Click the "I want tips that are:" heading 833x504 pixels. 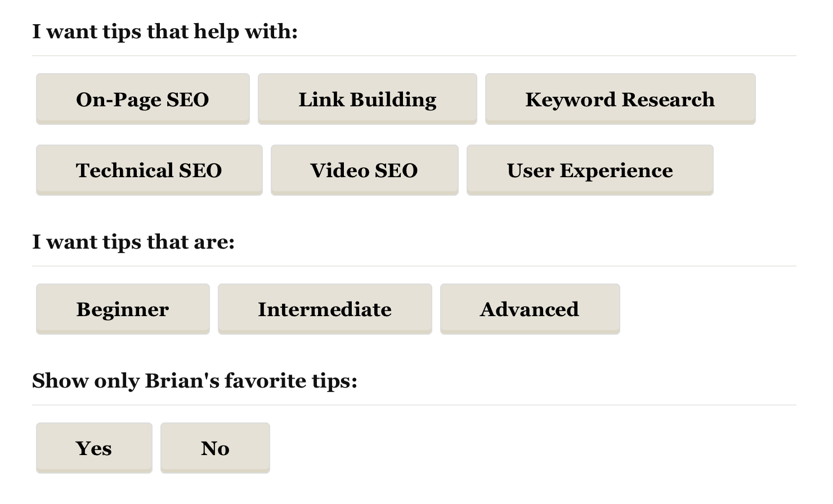[133, 242]
